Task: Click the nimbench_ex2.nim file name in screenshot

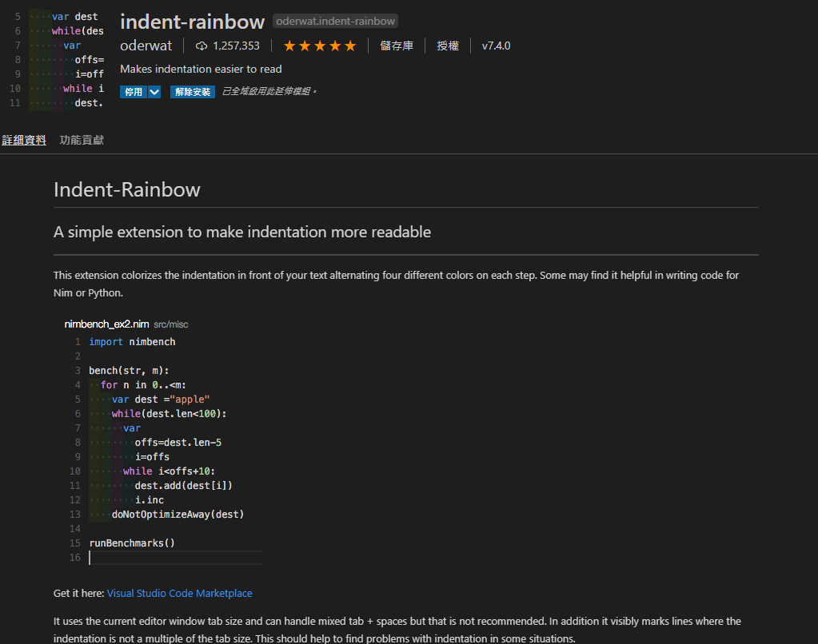Action: point(106,324)
